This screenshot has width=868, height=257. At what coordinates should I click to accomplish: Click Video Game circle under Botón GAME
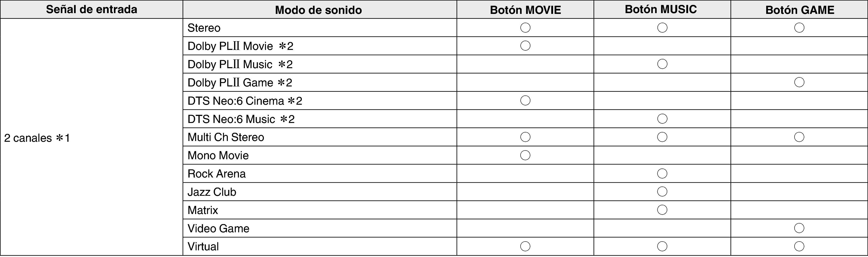tap(799, 228)
